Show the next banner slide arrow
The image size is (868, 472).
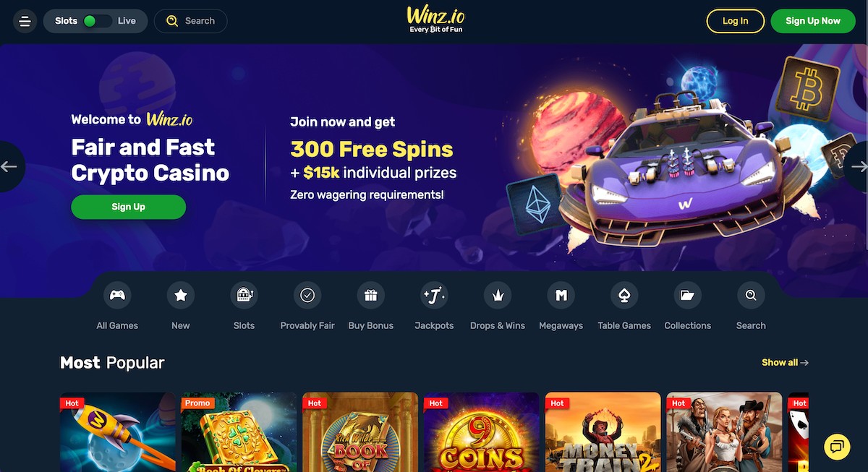(x=858, y=167)
